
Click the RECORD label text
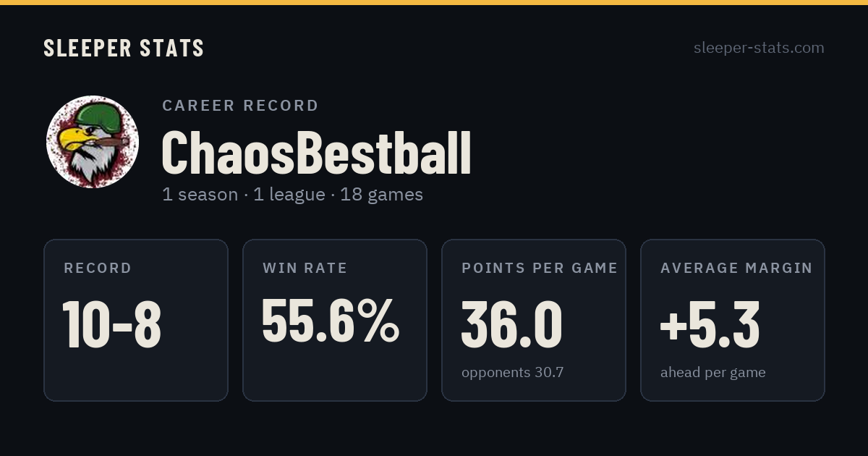coord(98,268)
